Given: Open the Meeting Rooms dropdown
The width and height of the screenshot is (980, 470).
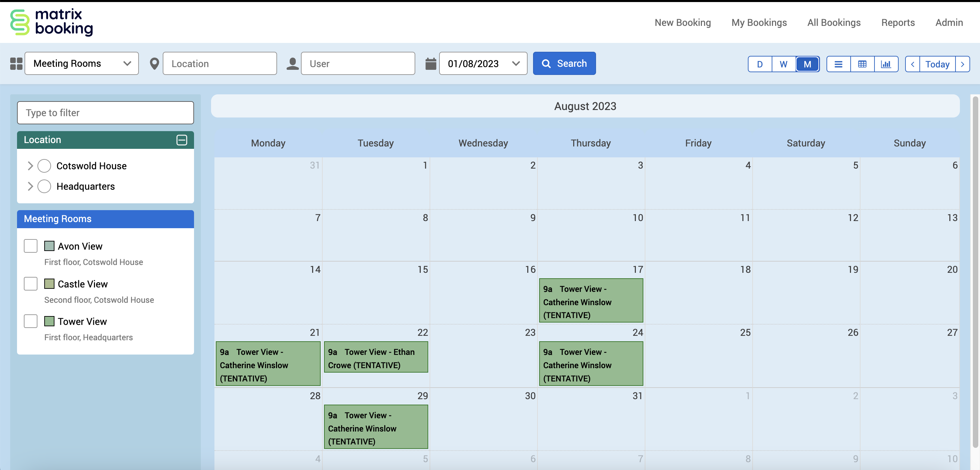Looking at the screenshot, I should (82, 64).
